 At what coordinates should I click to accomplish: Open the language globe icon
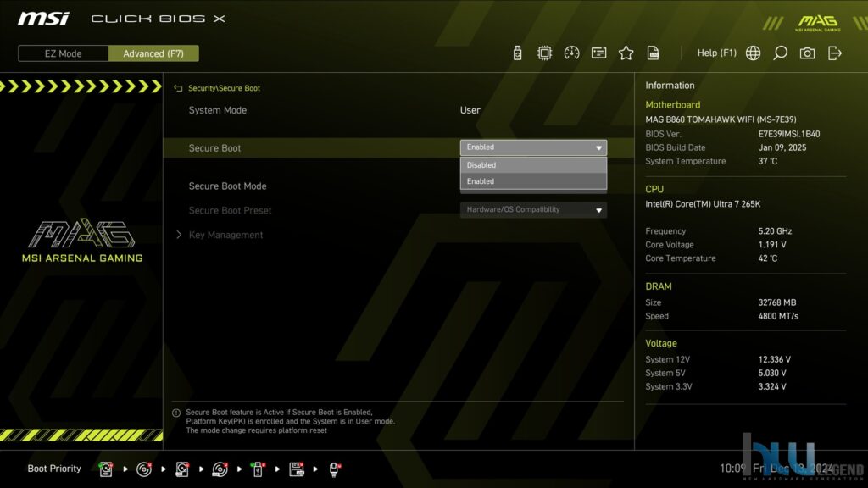point(753,53)
